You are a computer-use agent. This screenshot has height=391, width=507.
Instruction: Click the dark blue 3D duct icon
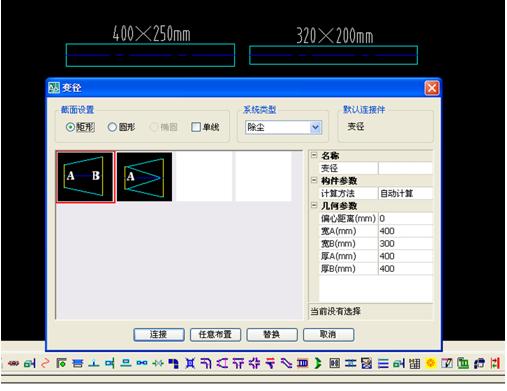(x=479, y=363)
